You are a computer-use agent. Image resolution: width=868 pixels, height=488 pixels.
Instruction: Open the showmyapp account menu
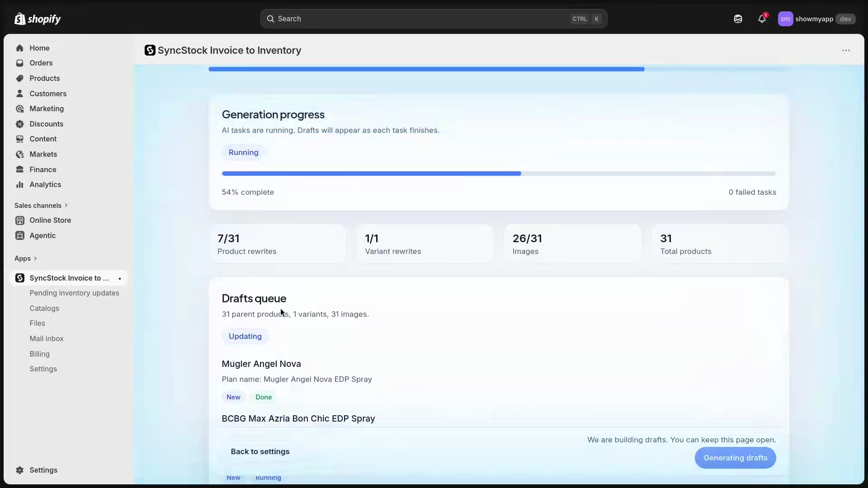(816, 19)
